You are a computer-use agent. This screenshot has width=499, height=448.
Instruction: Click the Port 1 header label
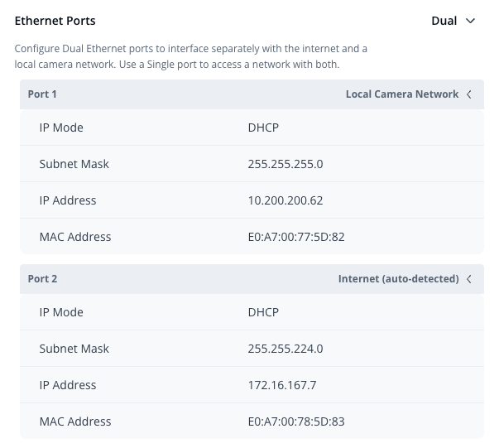coord(42,94)
